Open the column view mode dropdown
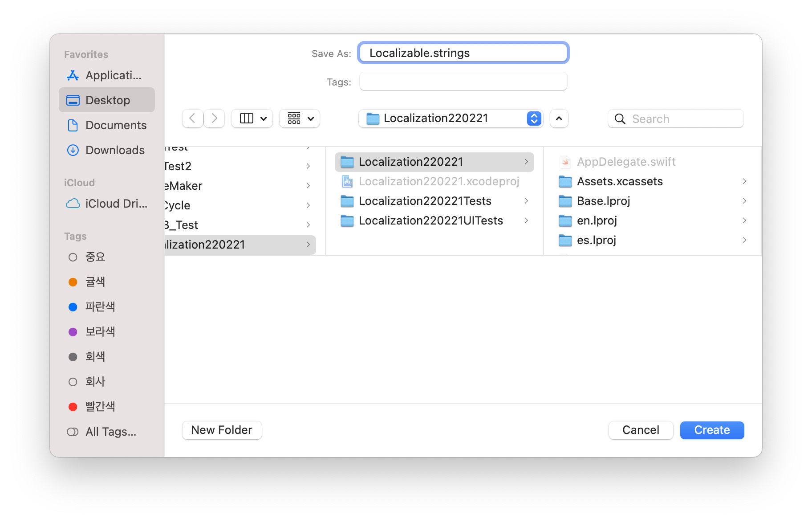812x523 pixels. pyautogui.click(x=252, y=118)
